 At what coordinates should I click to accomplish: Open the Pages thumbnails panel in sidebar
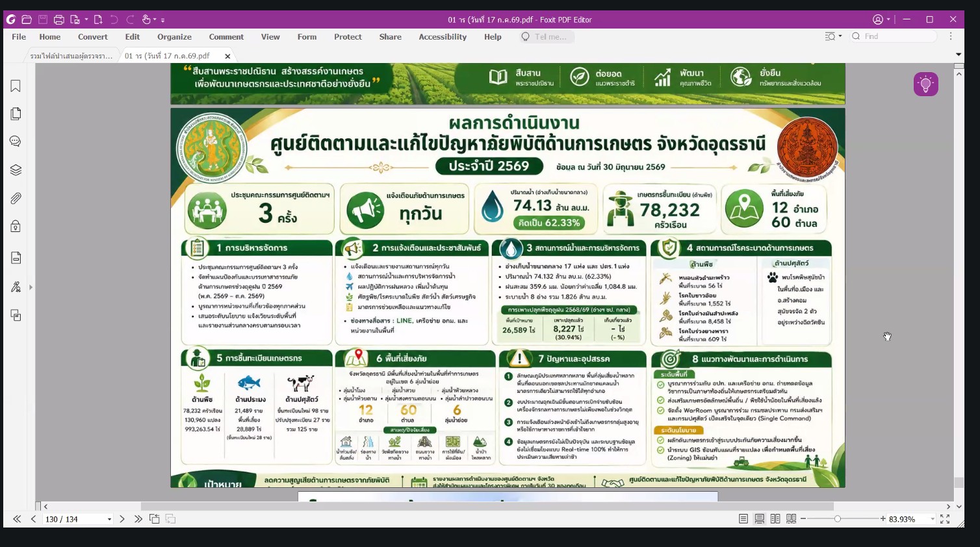tap(16, 114)
